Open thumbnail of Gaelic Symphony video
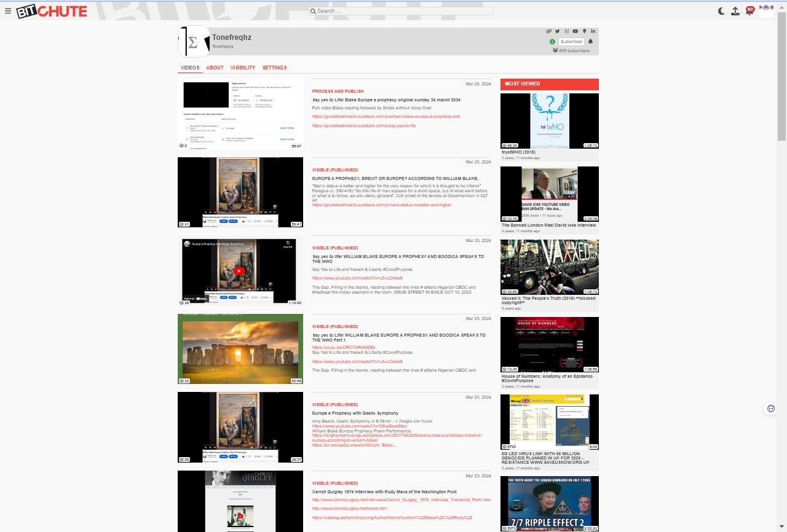 pos(240,428)
